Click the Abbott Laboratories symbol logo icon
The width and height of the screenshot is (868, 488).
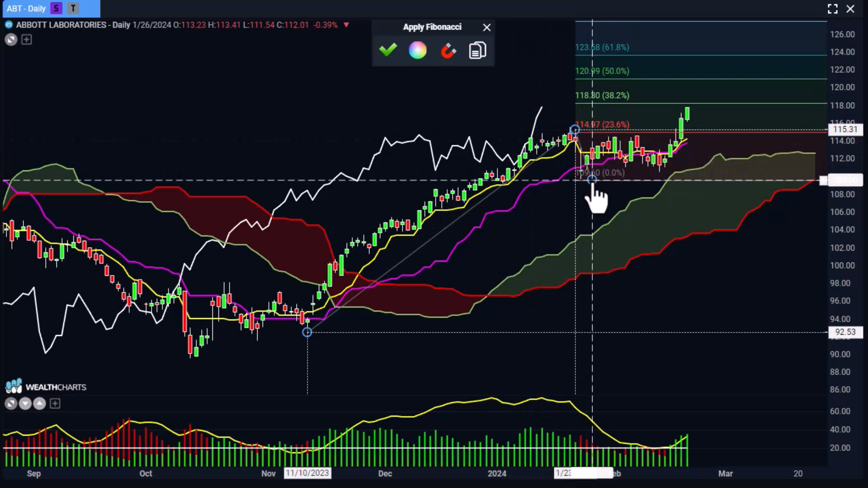pyautogui.click(x=8, y=25)
